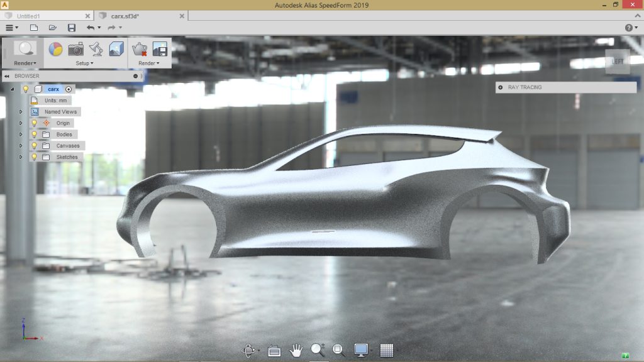
Task: Click the white sphere Render preview swatch
Action: point(24,48)
